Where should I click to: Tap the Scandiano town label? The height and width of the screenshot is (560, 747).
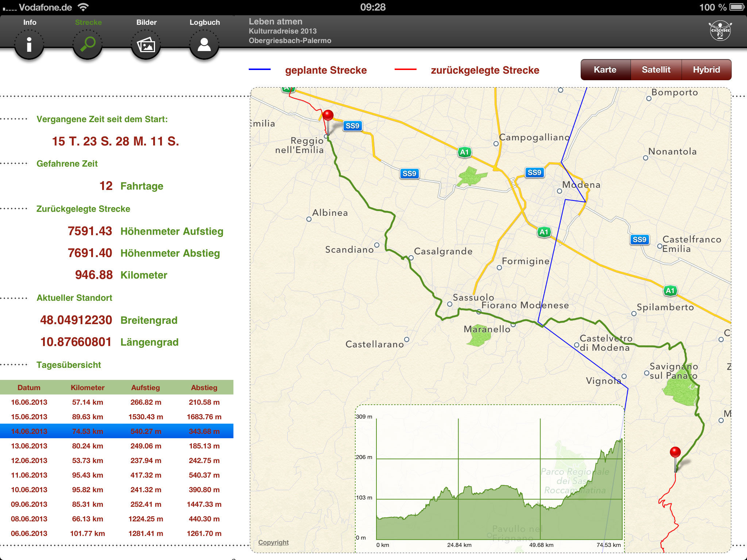point(349,249)
